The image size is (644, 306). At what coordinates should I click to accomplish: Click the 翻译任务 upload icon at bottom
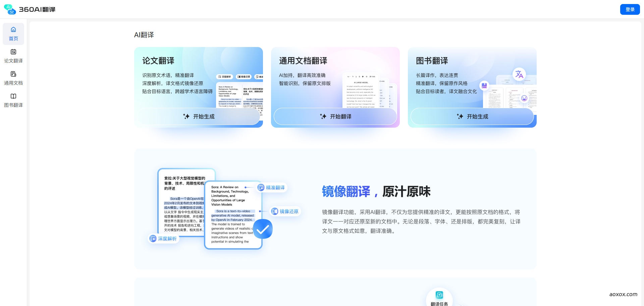tap(439, 295)
